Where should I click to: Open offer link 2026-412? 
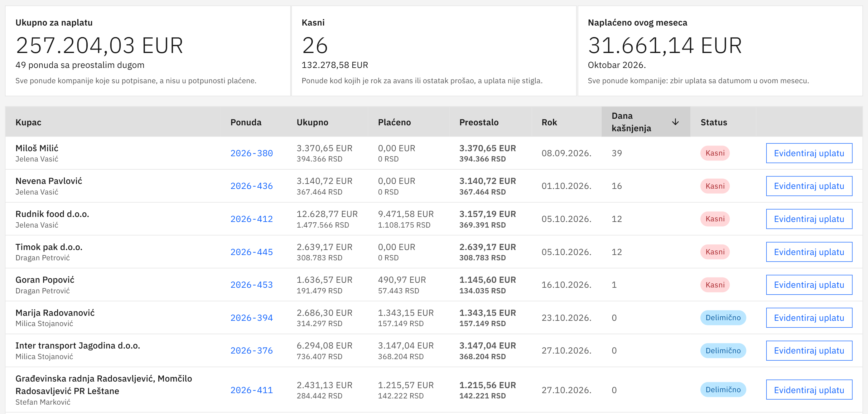(251, 219)
